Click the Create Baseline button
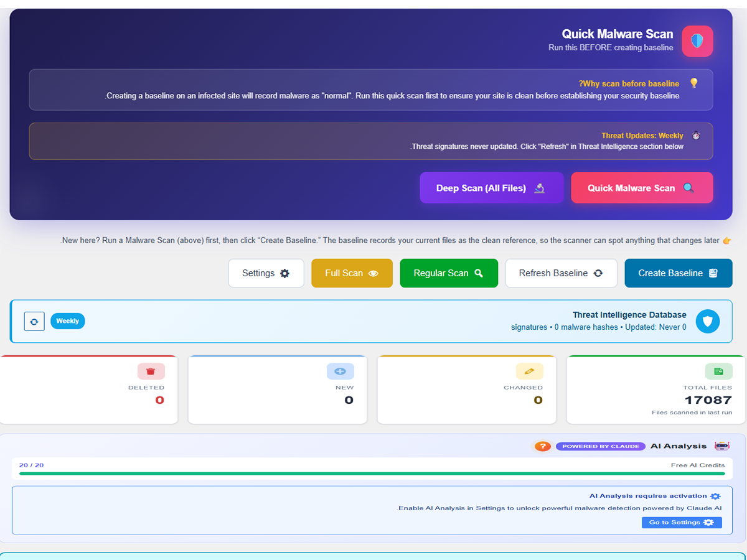Image resolution: width=747 pixels, height=560 pixels. (x=679, y=273)
